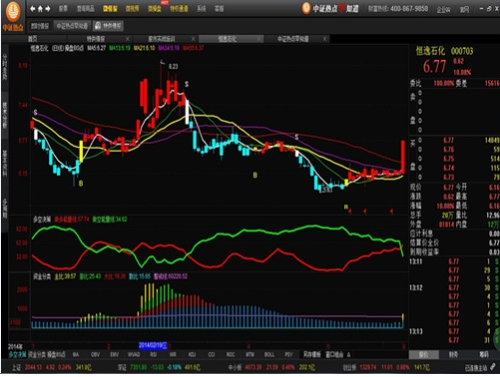Close the 中证热点早知道 tab
The height and width of the screenshot is (377, 500).
click(325, 39)
